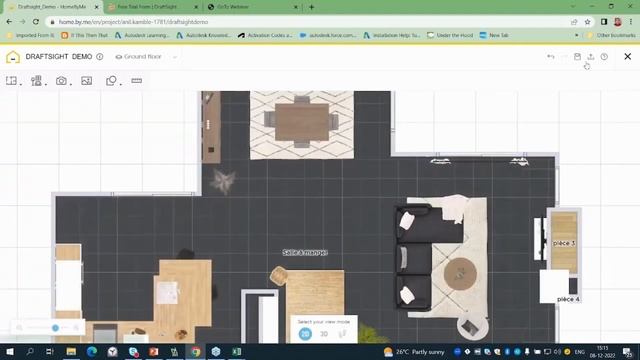This screenshot has height=360, width=640.
Task: Switch to the Draftsight_Demo HomeByMe tab
Action: tap(53, 7)
